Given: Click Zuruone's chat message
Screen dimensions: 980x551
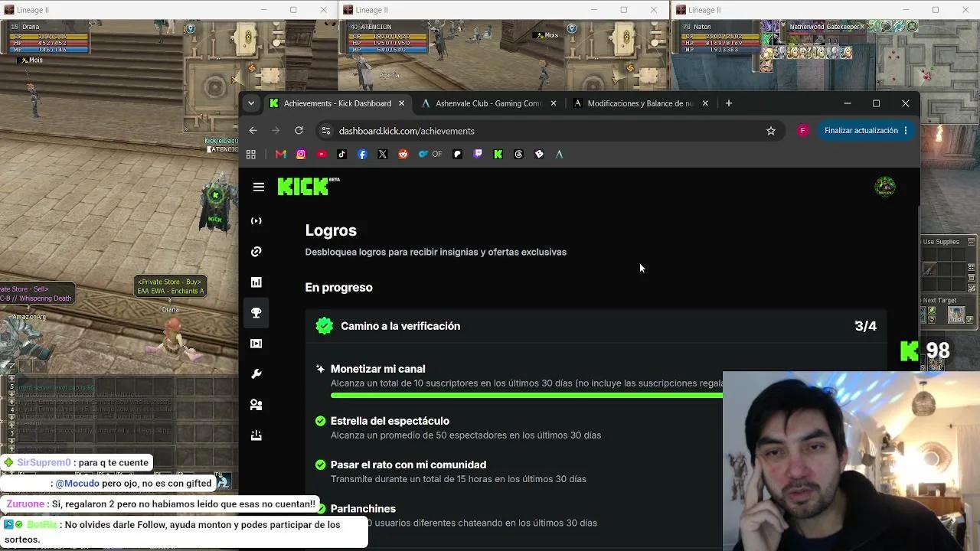Looking at the screenshot, I should [x=162, y=504].
